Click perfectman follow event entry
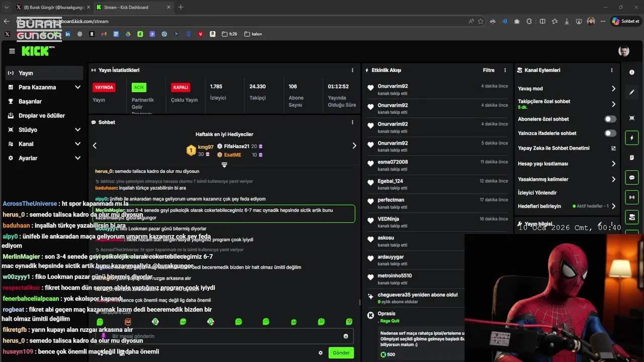 tap(437, 203)
